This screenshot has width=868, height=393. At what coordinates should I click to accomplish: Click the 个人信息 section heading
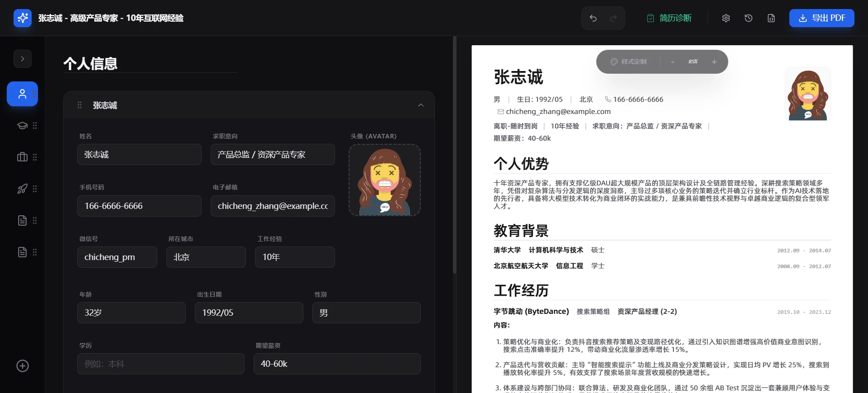pyautogui.click(x=90, y=63)
